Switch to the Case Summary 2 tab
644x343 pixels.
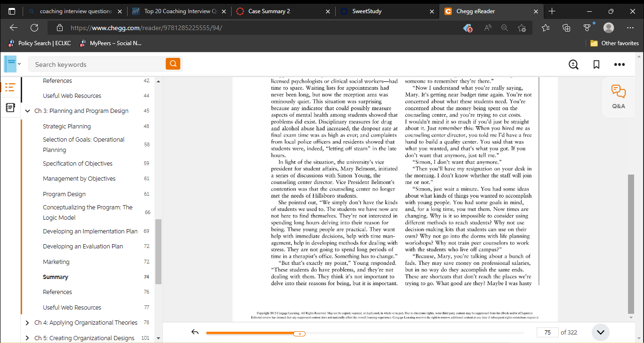(284, 11)
